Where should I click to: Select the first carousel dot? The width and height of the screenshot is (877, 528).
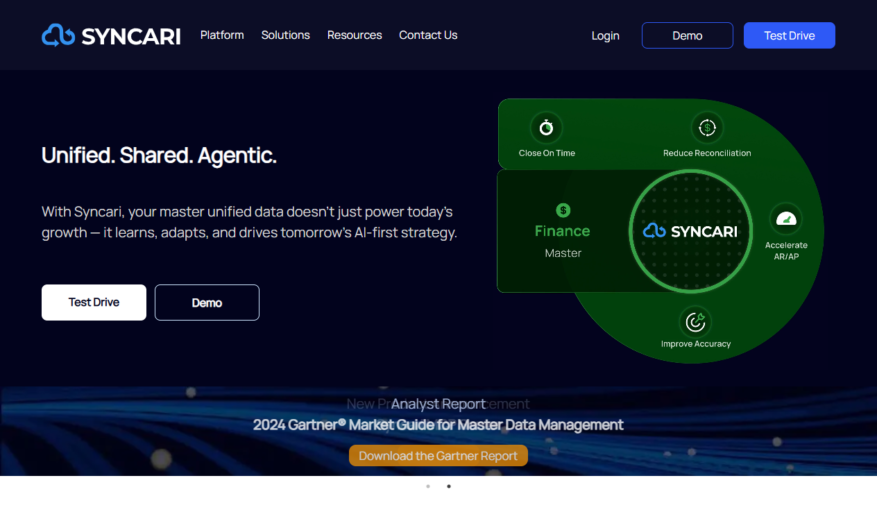coord(428,487)
